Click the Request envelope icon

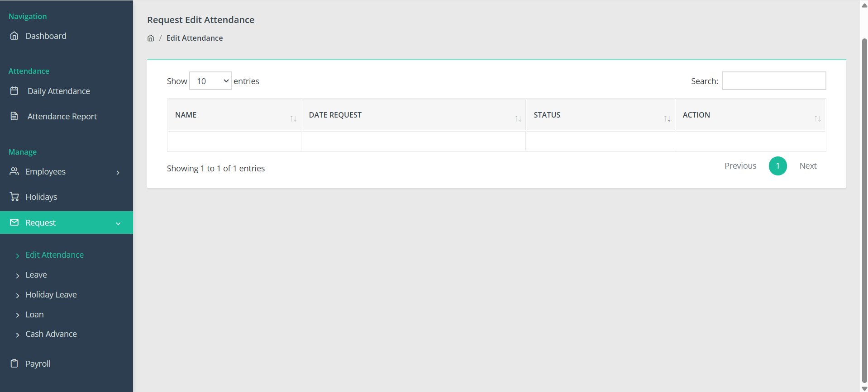click(14, 222)
